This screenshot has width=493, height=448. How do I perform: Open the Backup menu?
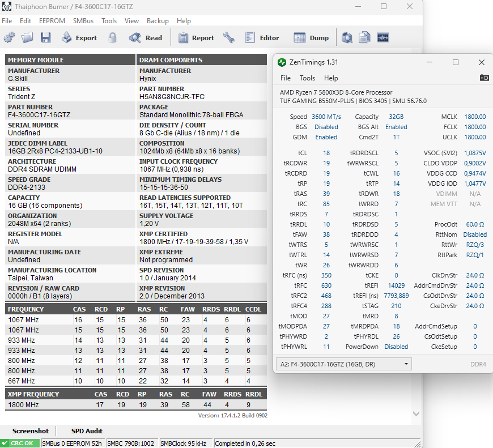tap(158, 21)
